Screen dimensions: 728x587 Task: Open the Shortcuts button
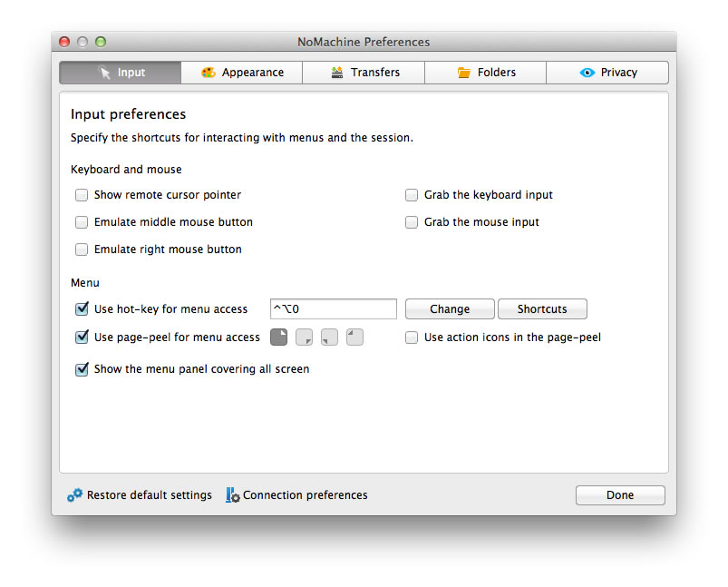pyautogui.click(x=542, y=309)
